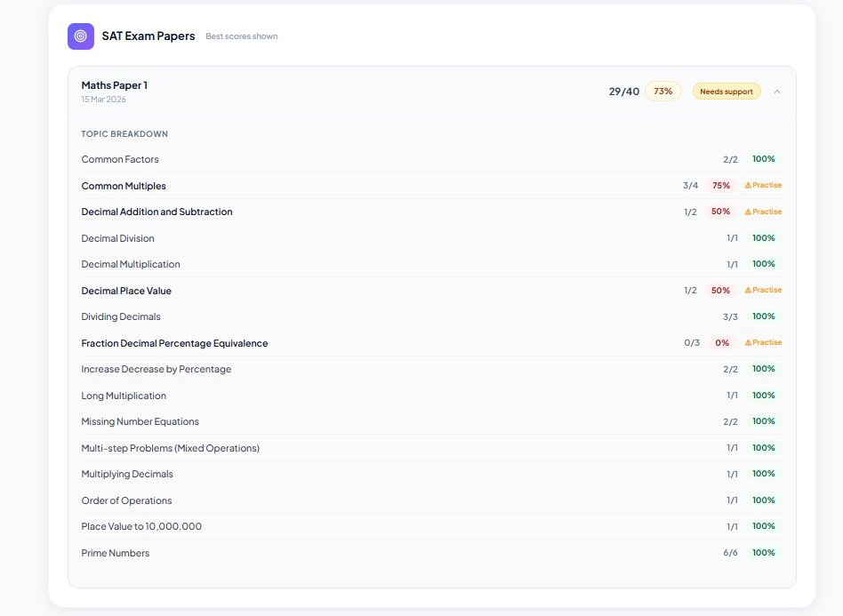Screen dimensions: 843x616
Task: Click the 0% badge for Fraction Decimal Equivalence
Action: coord(721,343)
